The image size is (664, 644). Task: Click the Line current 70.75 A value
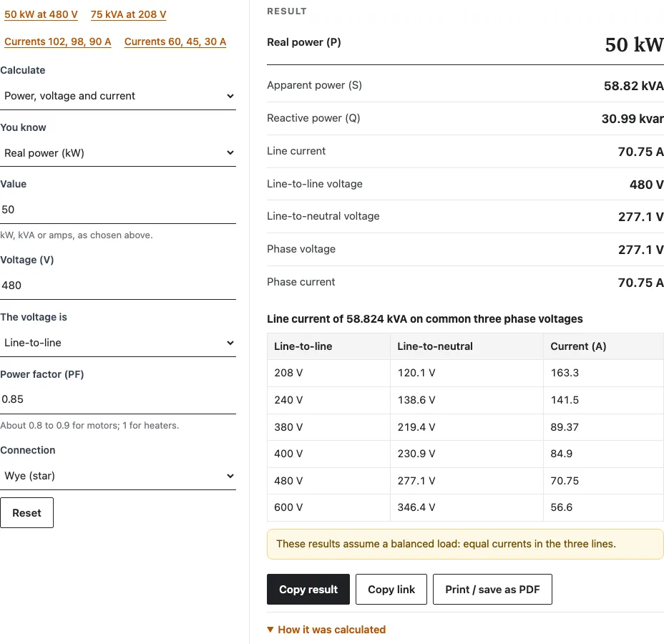pyautogui.click(x=640, y=152)
